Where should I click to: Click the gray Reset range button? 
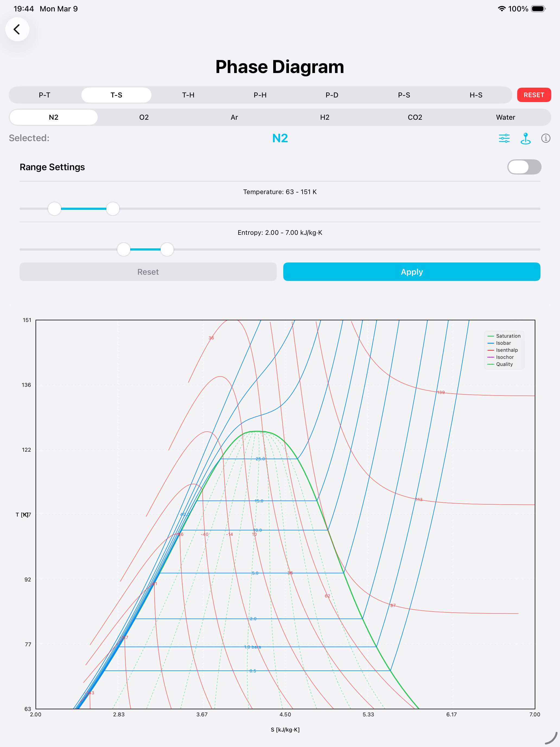pyautogui.click(x=148, y=272)
